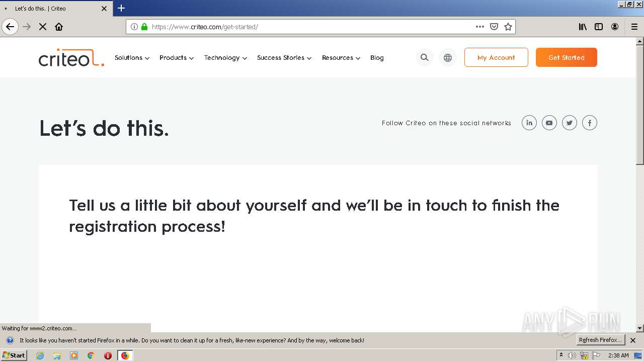
Task: Launch Opera from the taskbar
Action: pos(108,355)
